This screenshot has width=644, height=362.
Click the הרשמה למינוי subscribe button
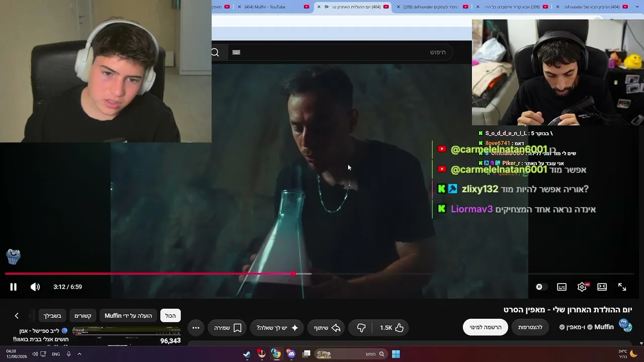(x=486, y=327)
